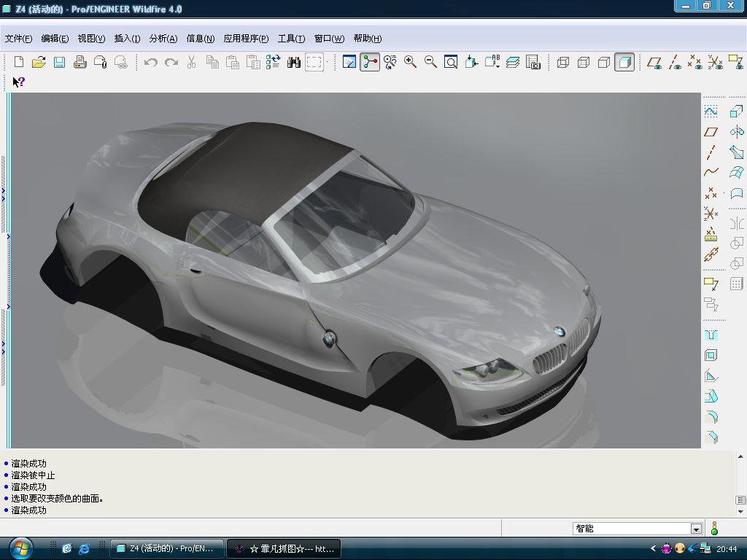Select the datum axis tool
This screenshot has width=747, height=560.
tap(711, 152)
